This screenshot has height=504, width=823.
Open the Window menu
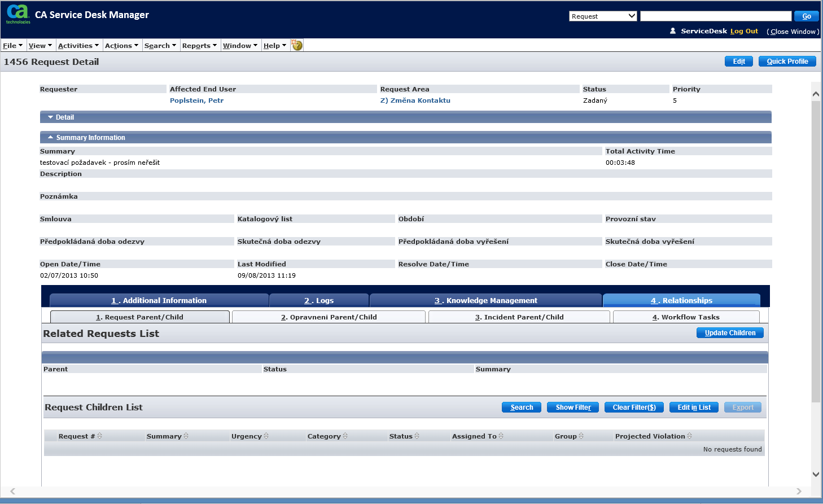click(x=240, y=46)
